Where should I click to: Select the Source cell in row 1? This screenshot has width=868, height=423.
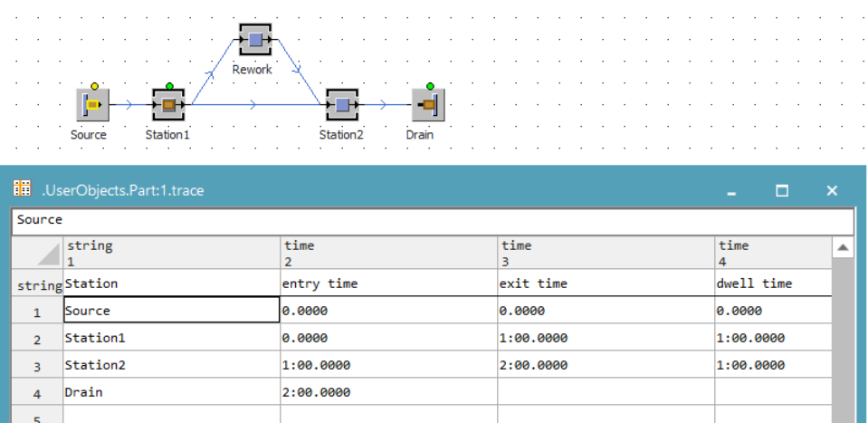[x=171, y=311]
